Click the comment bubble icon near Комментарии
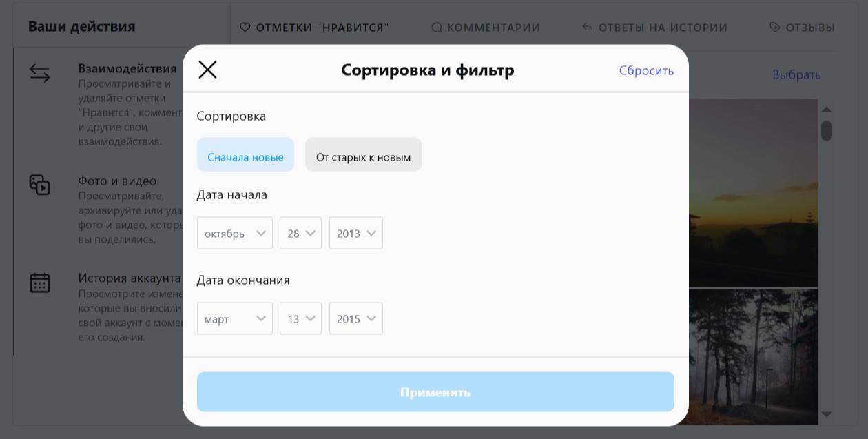868x439 pixels. tap(436, 28)
